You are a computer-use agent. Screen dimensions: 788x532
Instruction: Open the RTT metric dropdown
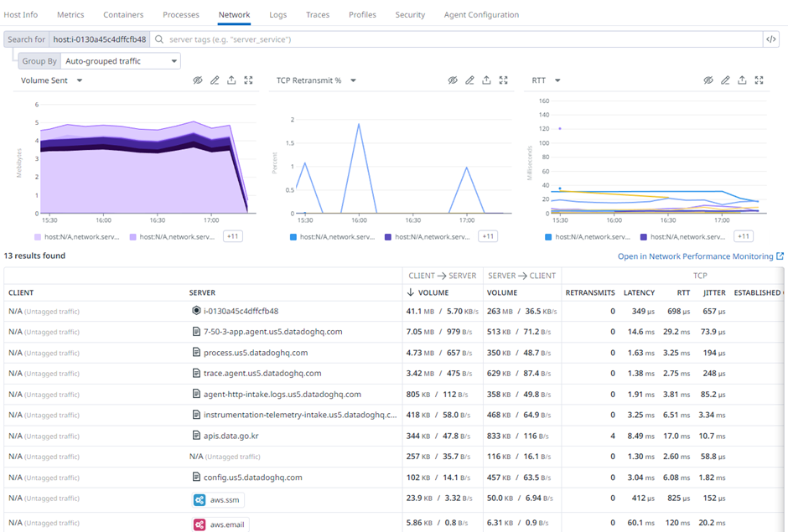click(x=557, y=80)
